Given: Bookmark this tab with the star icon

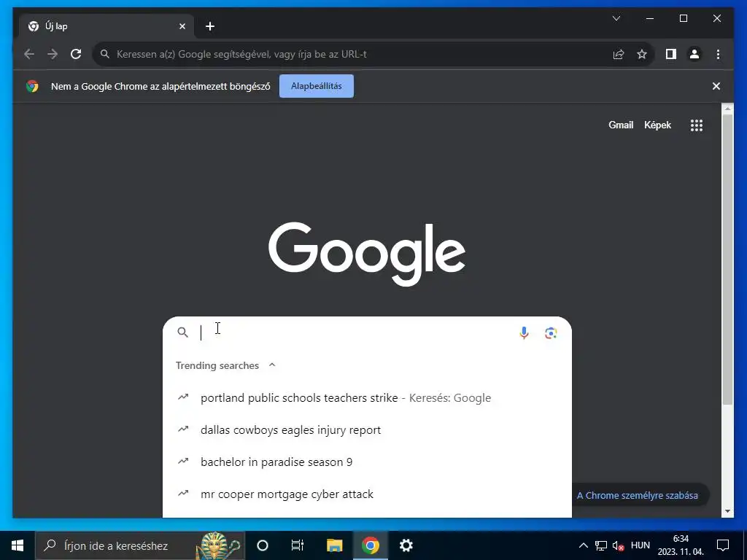Looking at the screenshot, I should [642, 54].
